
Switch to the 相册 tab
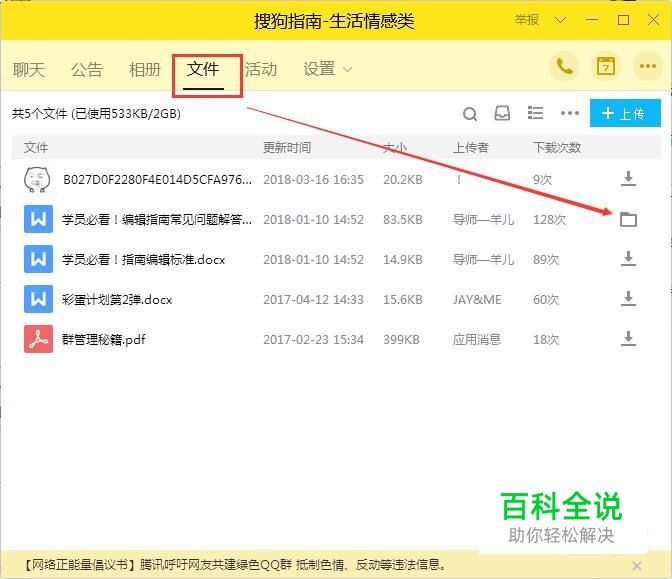click(x=145, y=69)
